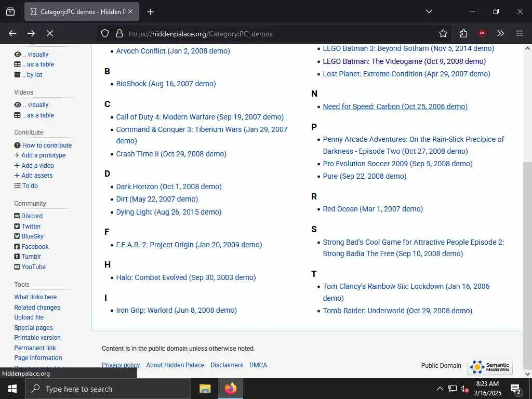Screen dimensions: 532x399
Task: Open the Disclaimers link
Action: 227,365
